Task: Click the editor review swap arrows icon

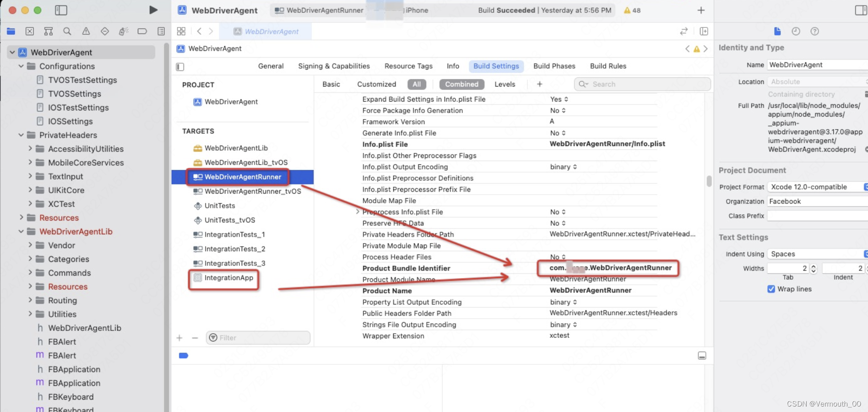Action: 684,31
